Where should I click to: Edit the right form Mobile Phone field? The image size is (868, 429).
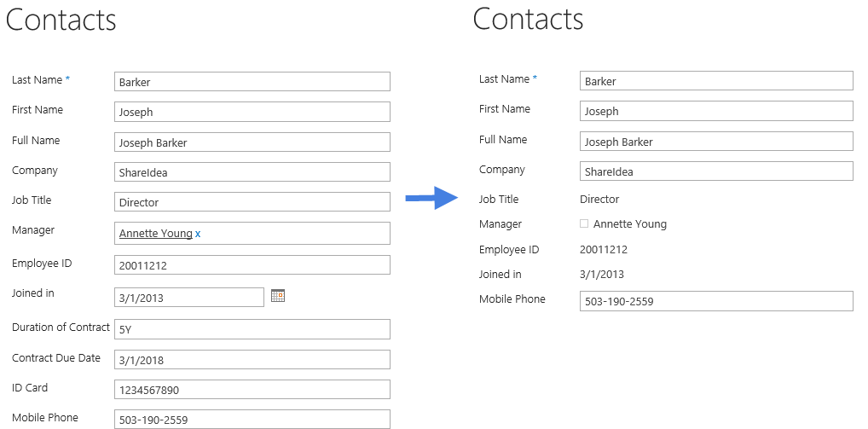716,301
